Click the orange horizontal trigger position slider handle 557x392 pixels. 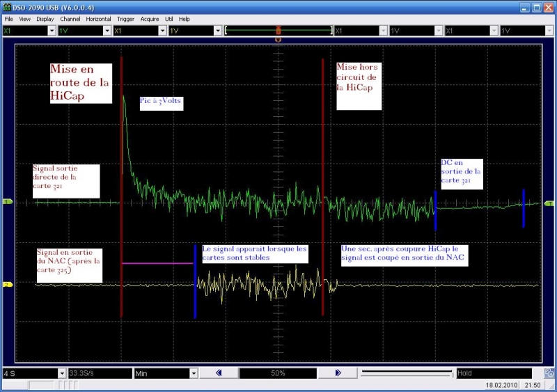click(278, 30)
